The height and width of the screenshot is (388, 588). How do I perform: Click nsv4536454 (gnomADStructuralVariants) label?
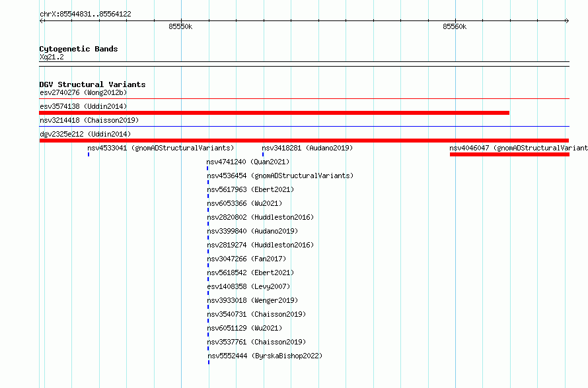click(x=280, y=176)
